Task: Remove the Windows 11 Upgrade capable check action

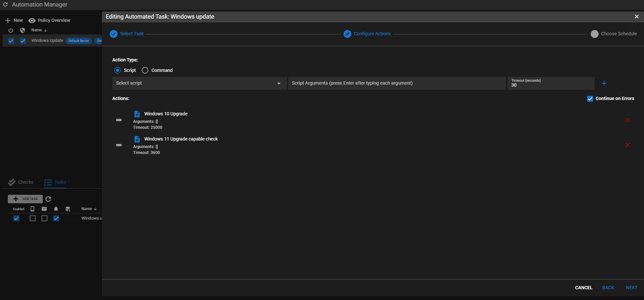Action: coord(627,145)
